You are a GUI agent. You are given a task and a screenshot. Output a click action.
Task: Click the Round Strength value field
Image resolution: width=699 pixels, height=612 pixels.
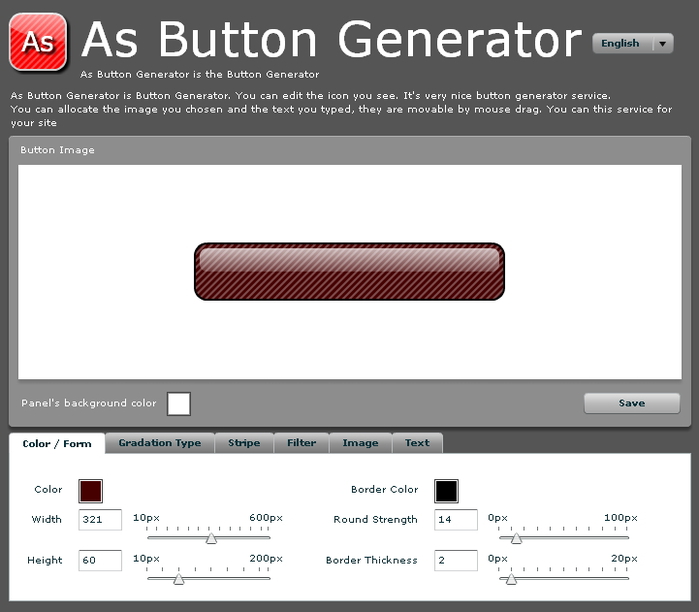(456, 520)
